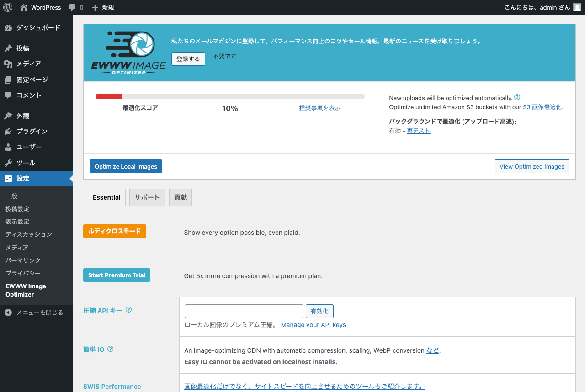The width and height of the screenshot is (585, 392).
Task: Open 投稿設定 submenu item
Action: (17, 209)
